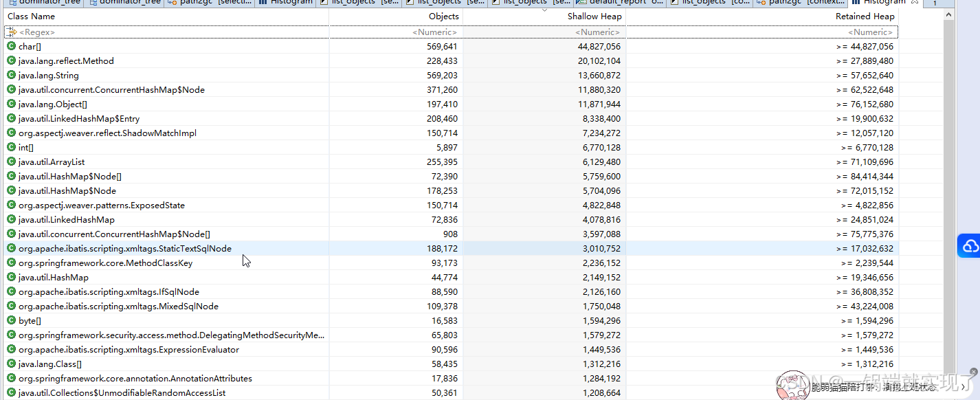Click the class icon next to byte[]

coord(11,320)
